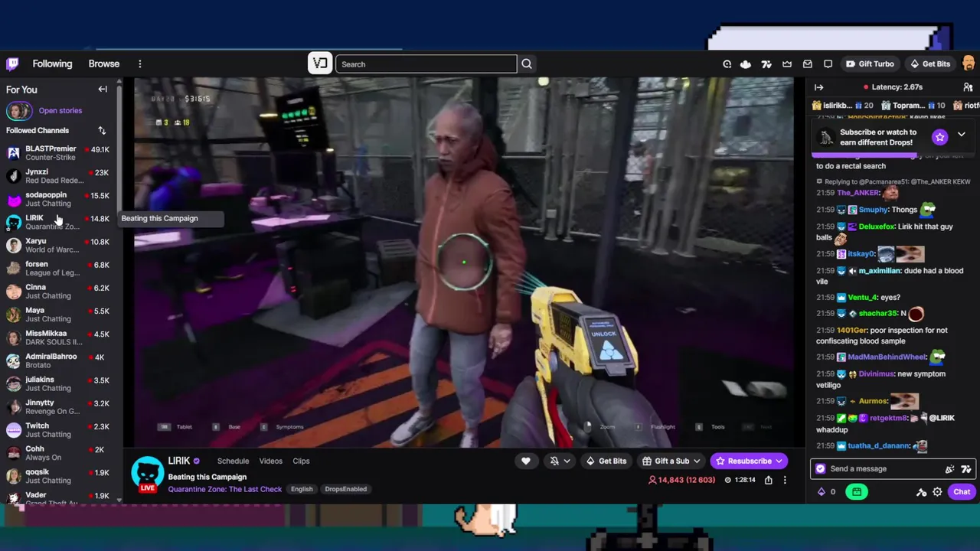Open Xaryu channel in sidebar
The width and height of the screenshot is (980, 551).
click(x=60, y=246)
